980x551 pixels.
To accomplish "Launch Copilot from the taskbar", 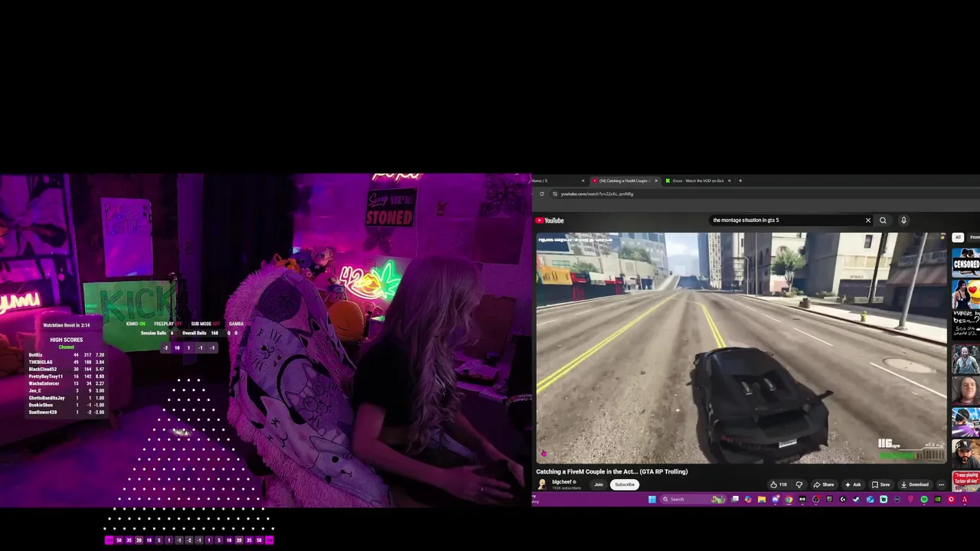I will (748, 500).
